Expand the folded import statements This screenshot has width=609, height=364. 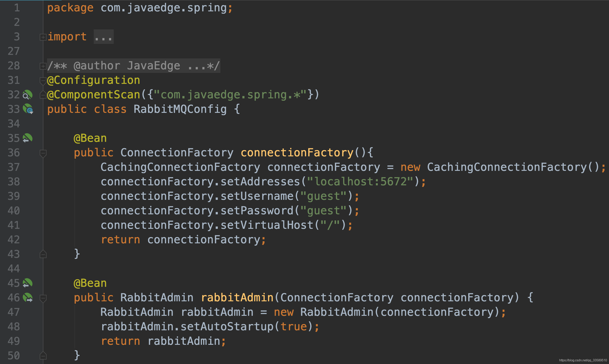tap(43, 37)
